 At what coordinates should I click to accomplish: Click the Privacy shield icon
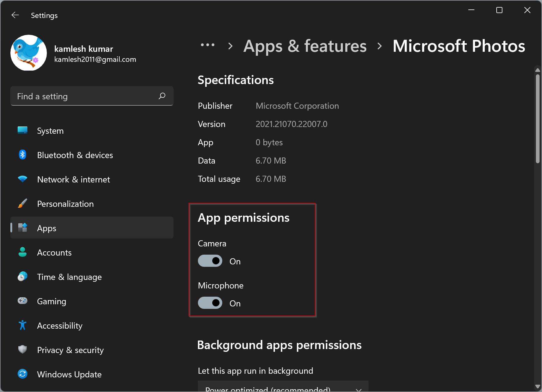(23, 349)
